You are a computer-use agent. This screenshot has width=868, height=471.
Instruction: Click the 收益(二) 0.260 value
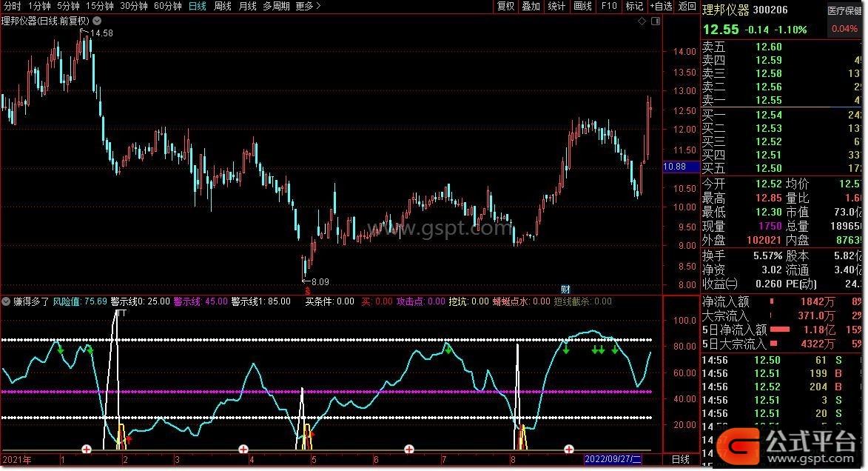767,284
